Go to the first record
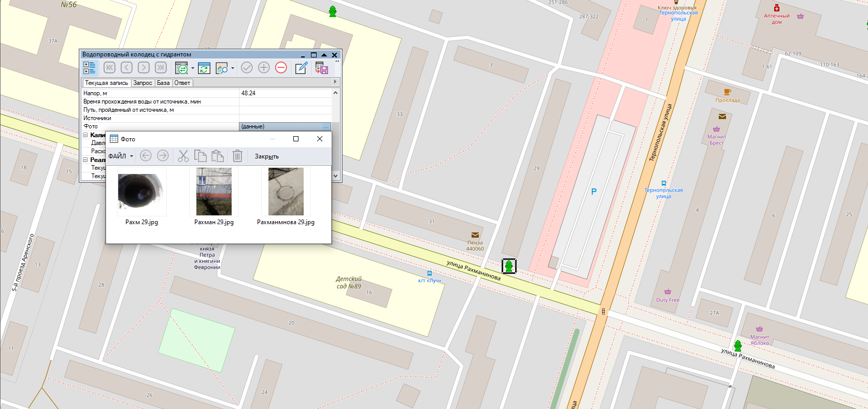Viewport: 868px width, 409px height. point(109,68)
